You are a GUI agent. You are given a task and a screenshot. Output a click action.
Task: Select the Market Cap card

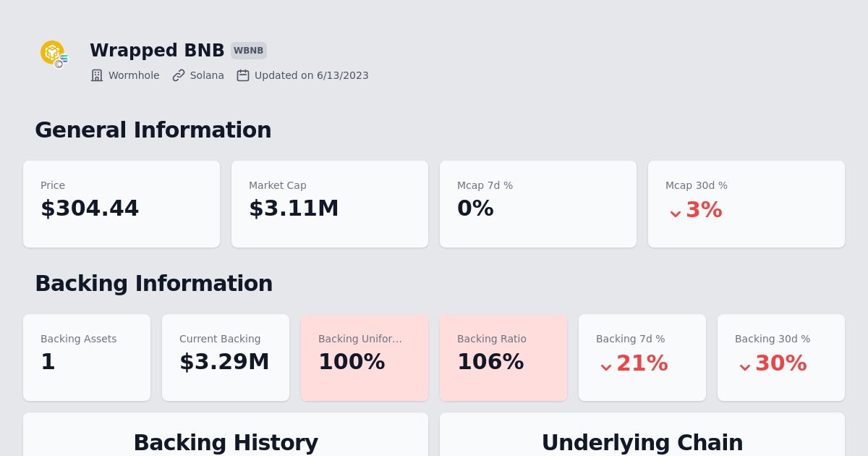(x=330, y=204)
